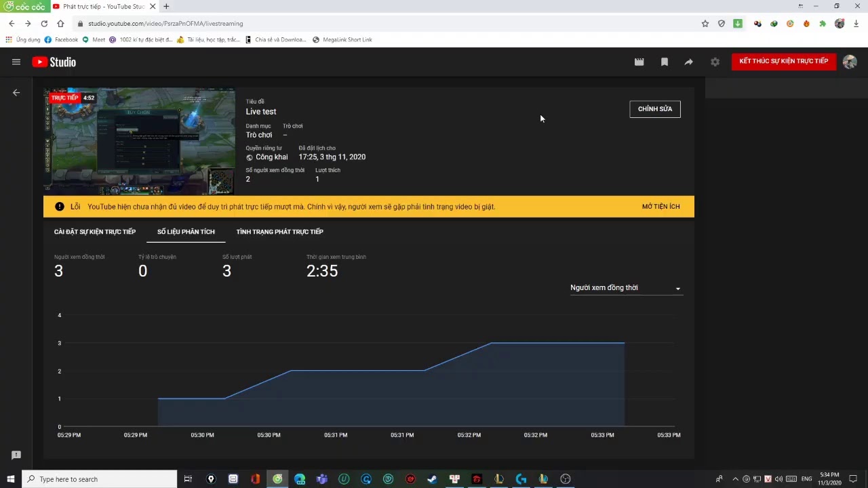The image size is (868, 488).
Task: Open the puzzle-piece extensions icon
Action: (823, 24)
